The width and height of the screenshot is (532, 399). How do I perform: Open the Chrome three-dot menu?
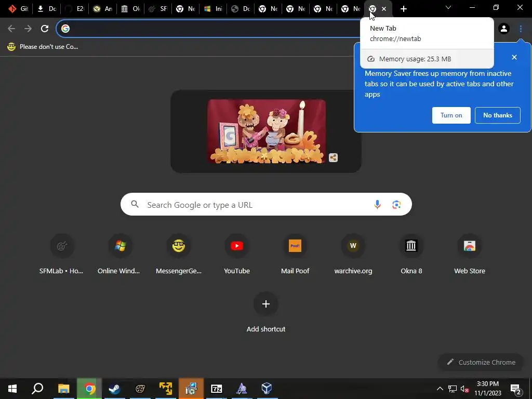(521, 29)
